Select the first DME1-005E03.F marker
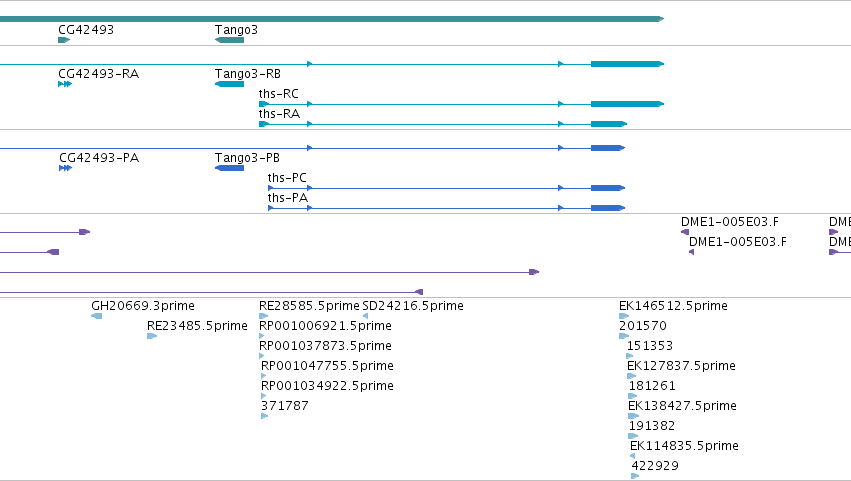The image size is (851, 481). click(x=685, y=232)
